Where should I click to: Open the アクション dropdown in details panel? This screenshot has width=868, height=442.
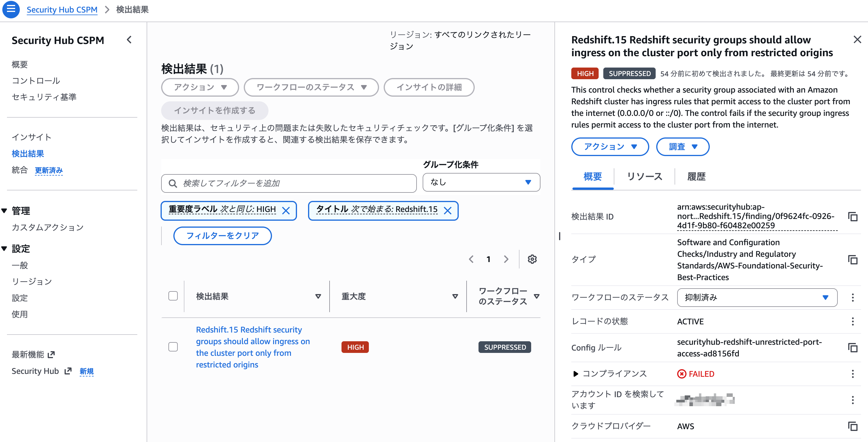[610, 147]
